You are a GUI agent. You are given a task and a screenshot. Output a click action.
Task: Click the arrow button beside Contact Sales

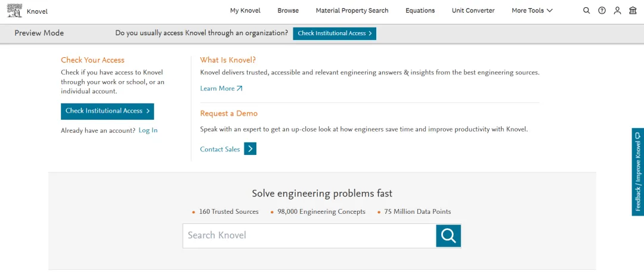click(250, 149)
